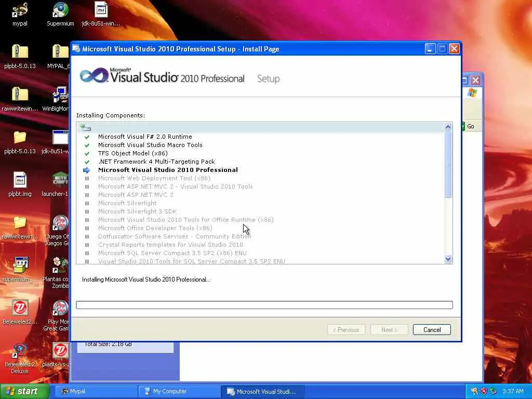Select Microsoft ASP.NET MVC 2 - Visual Studio 2010 Tools row

tap(261, 187)
